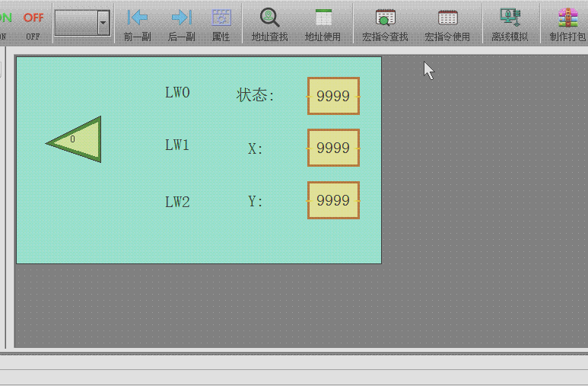
Task: Start 离线模拟 offline simulation
Action: click(x=509, y=18)
